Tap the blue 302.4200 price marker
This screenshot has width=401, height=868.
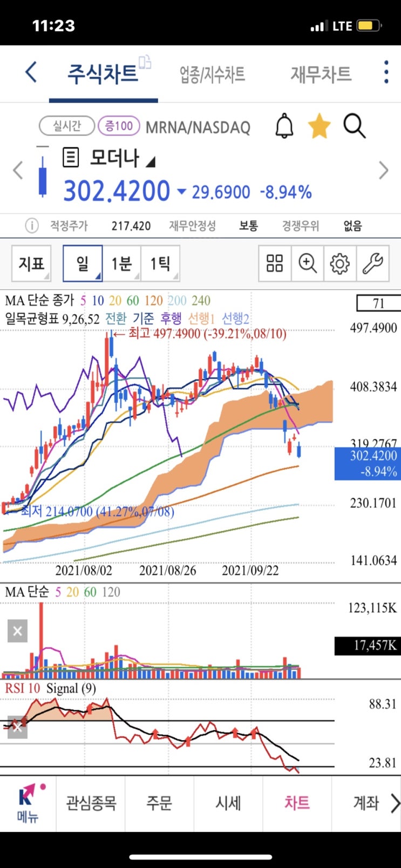pyautogui.click(x=368, y=464)
